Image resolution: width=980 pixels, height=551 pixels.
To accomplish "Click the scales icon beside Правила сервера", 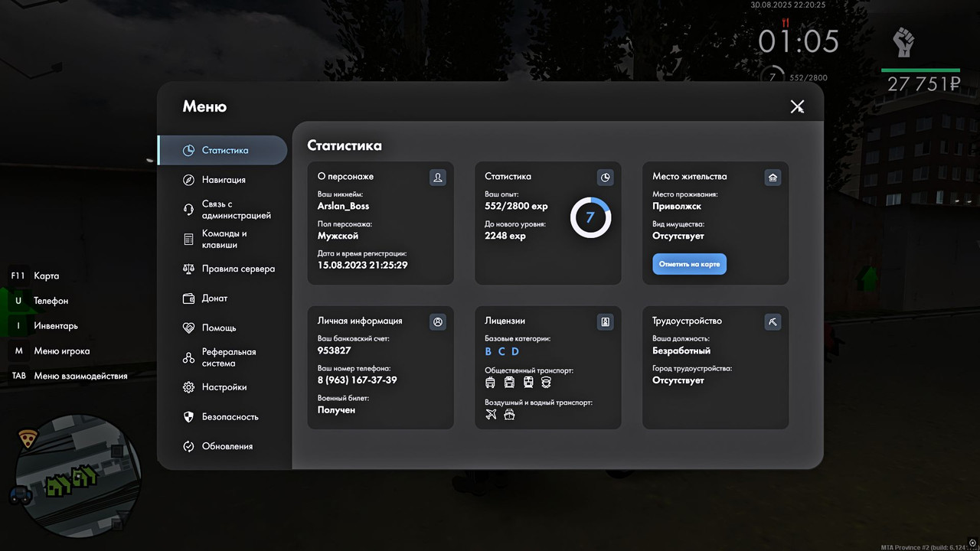I will point(188,269).
